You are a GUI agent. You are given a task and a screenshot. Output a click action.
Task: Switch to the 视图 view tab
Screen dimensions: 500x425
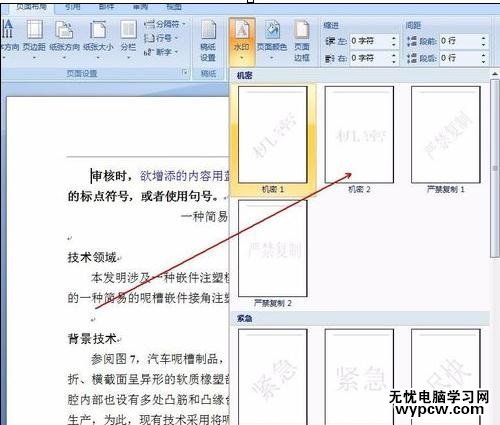point(174,7)
